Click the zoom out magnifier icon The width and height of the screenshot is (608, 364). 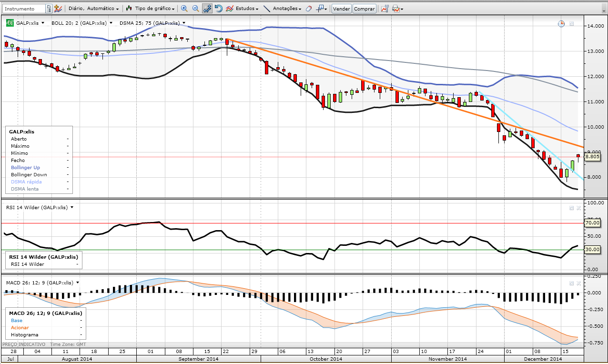coord(195,9)
